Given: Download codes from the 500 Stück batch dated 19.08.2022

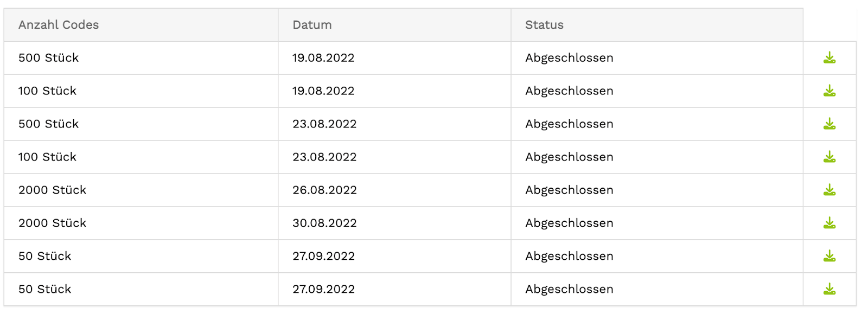Looking at the screenshot, I should [x=829, y=57].
